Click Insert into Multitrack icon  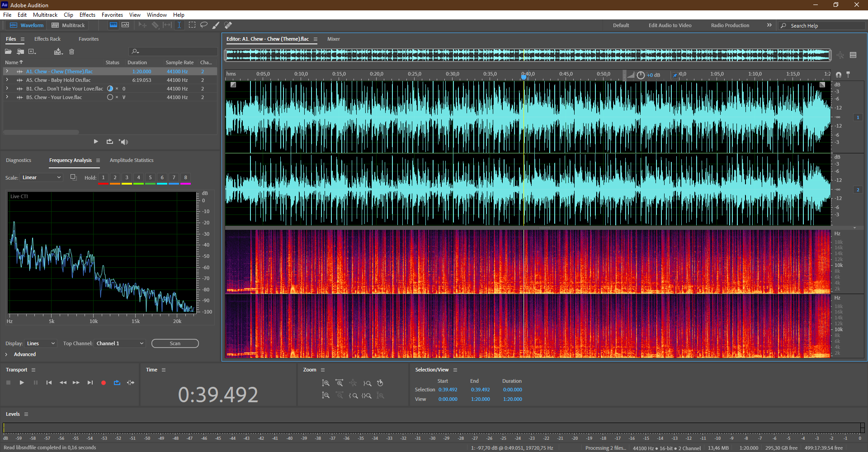pyautogui.click(x=58, y=52)
